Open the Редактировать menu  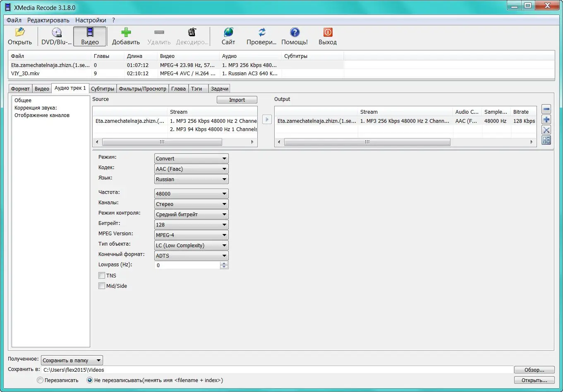[x=48, y=20]
